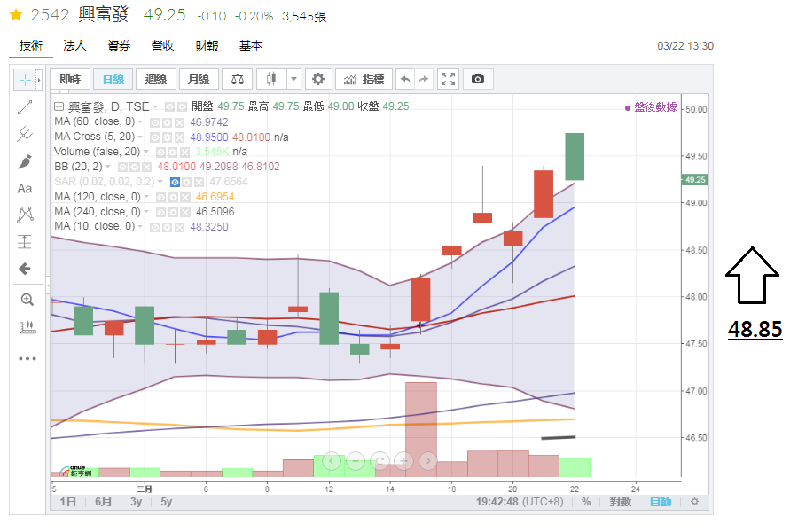
Task: Hide the MA (120, close, 0) indicator
Action: tap(160, 198)
